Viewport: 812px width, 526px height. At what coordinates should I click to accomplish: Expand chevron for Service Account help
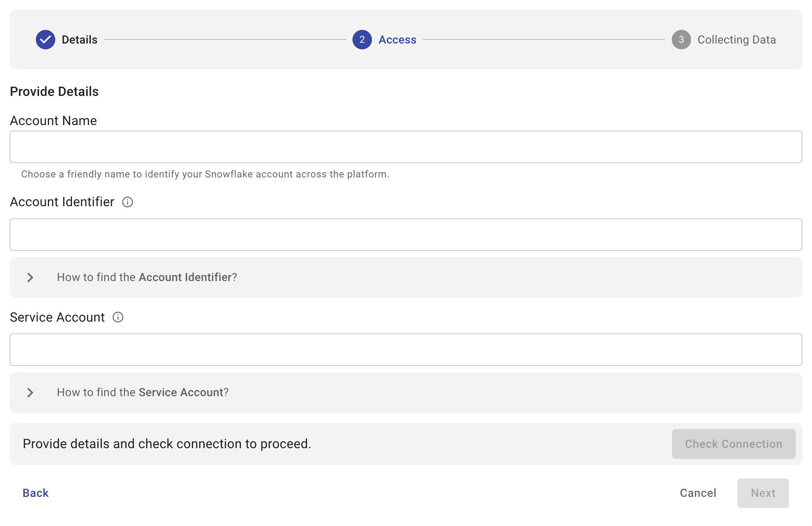tap(30, 392)
